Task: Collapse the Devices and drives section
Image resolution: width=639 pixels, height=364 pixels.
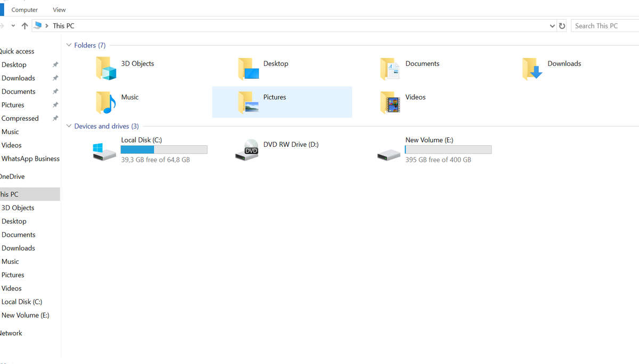Action: [69, 126]
